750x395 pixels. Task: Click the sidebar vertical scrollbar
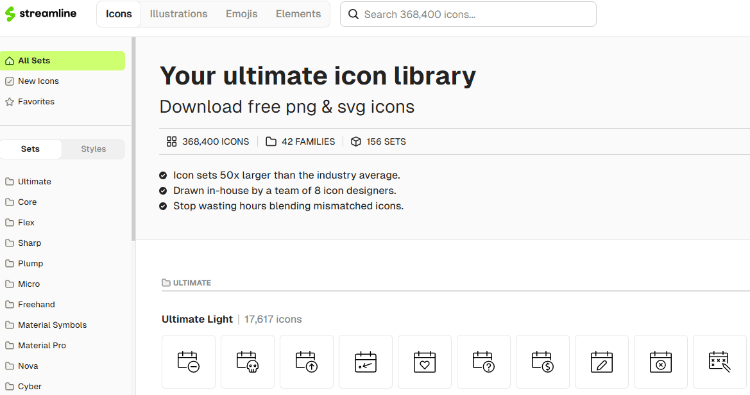point(133,139)
